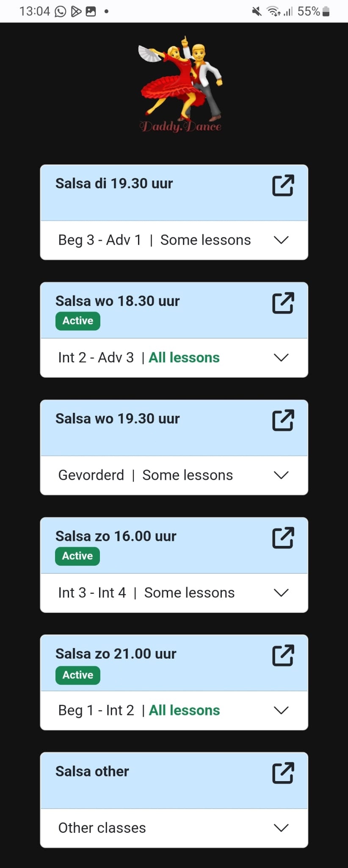Select All lessons for Int 2 - Adv 3
Image resolution: width=348 pixels, height=868 pixels.
coord(184,357)
